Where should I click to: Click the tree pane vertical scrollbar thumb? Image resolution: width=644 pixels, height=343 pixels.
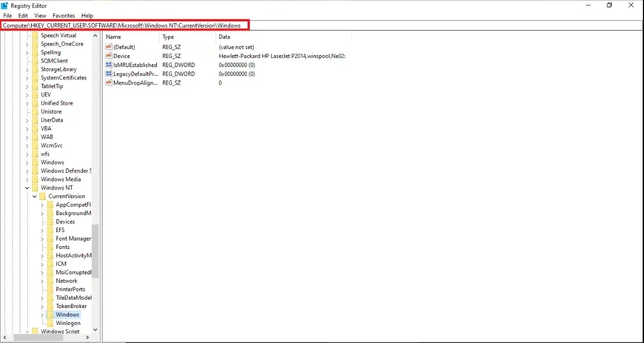(x=95, y=251)
